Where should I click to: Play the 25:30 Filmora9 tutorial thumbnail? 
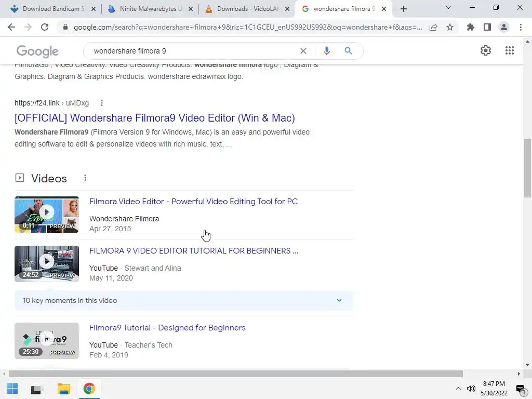47,341
